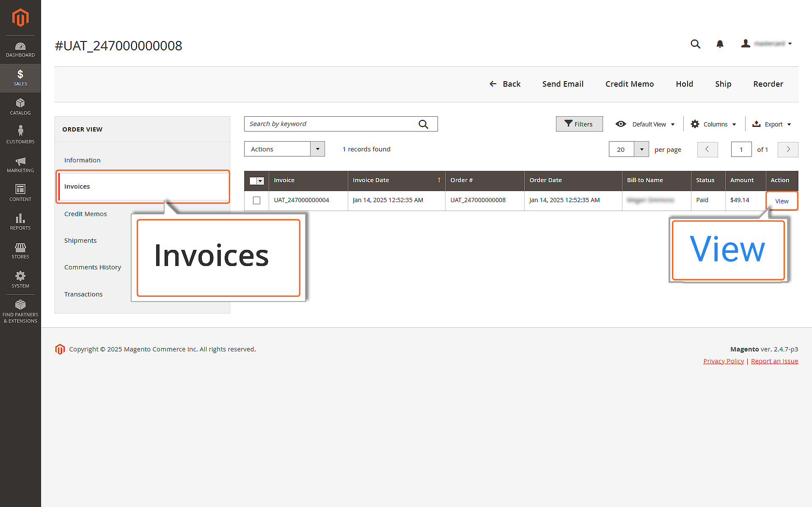
Task: Sort by the Bill-to Name column header
Action: point(657,180)
